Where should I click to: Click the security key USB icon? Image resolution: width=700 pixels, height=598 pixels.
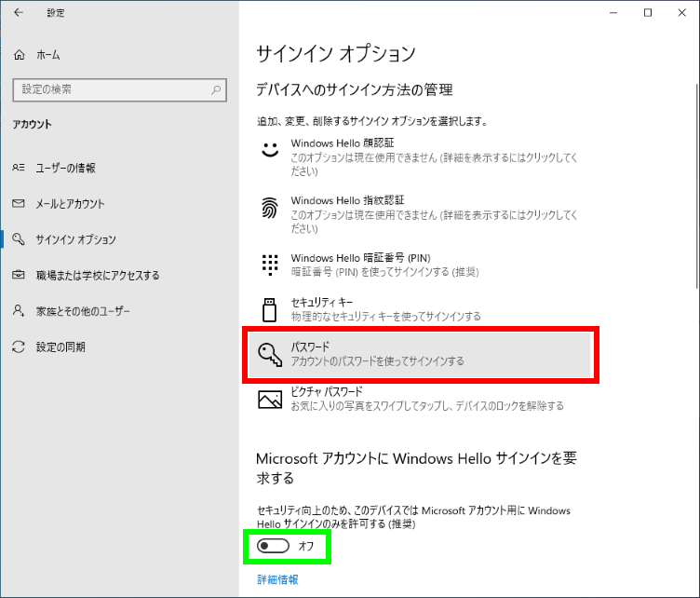tap(269, 309)
